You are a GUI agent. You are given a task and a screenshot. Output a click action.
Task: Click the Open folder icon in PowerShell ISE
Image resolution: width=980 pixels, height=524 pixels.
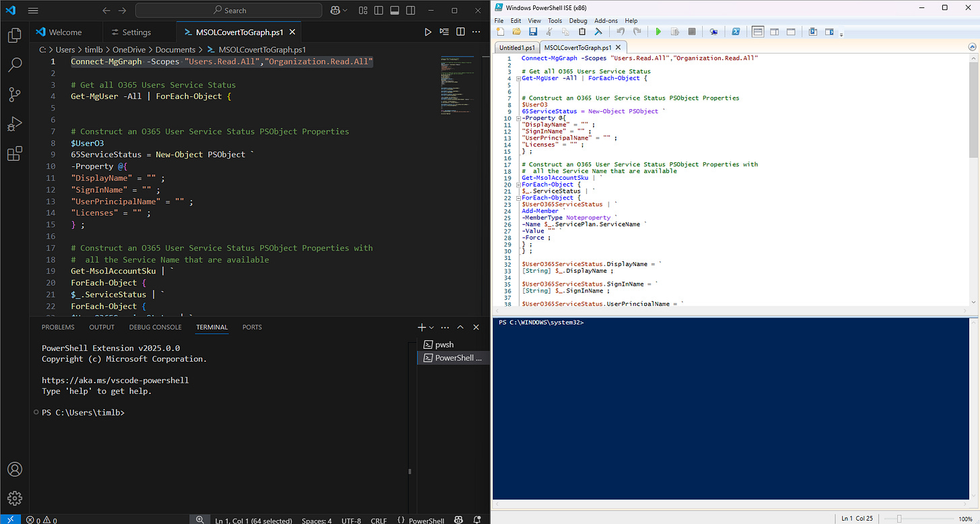pos(516,32)
